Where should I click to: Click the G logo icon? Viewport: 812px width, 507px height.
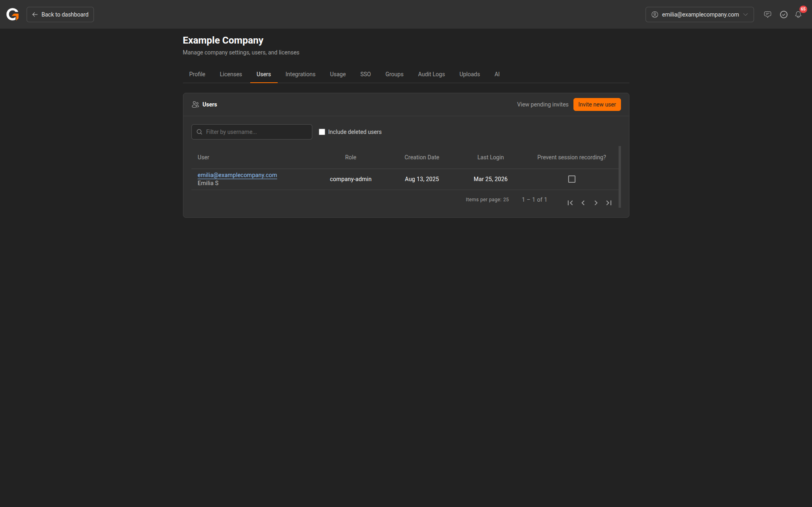click(x=12, y=15)
